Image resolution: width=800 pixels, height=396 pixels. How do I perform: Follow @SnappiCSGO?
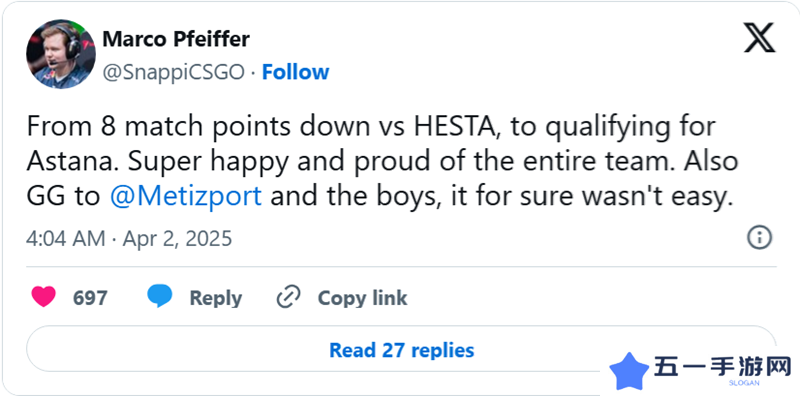click(295, 72)
